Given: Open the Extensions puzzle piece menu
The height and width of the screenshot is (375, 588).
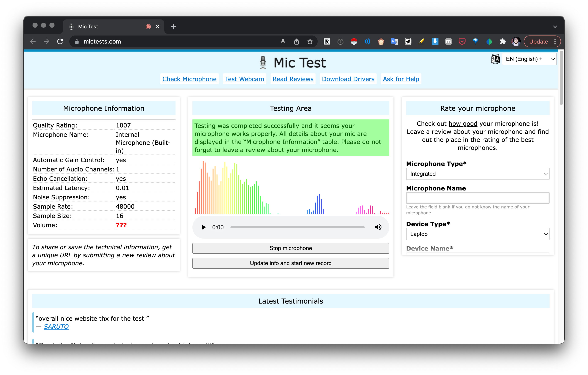Looking at the screenshot, I should pyautogui.click(x=502, y=42).
